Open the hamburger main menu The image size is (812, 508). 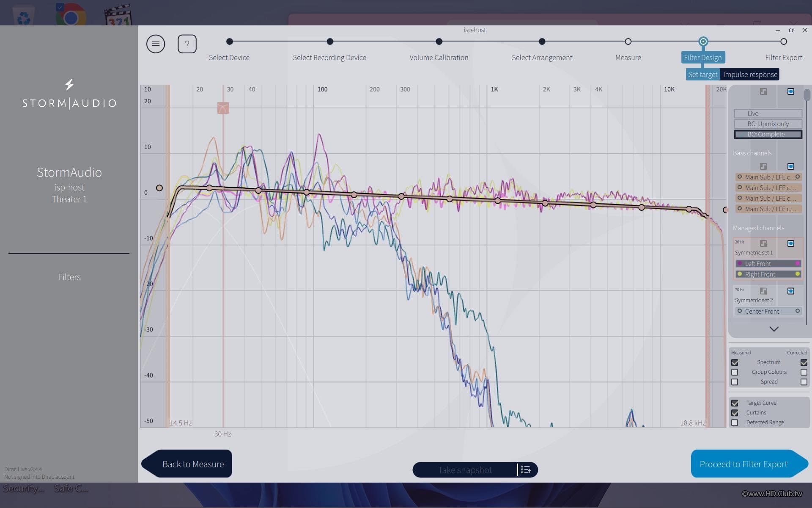tap(156, 44)
